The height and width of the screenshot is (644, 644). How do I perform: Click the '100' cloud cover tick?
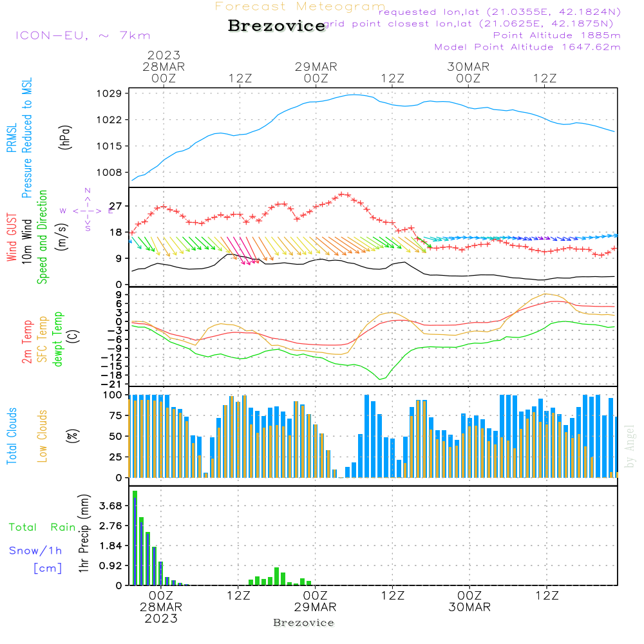[113, 395]
